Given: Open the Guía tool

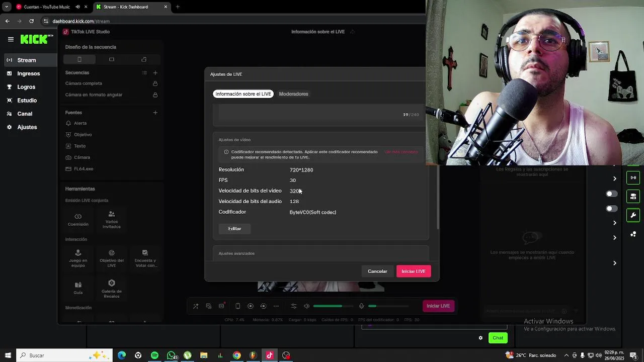Looking at the screenshot, I should (78, 288).
